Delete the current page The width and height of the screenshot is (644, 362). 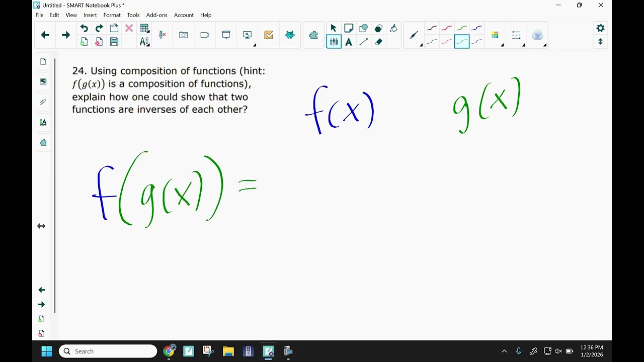tap(99, 42)
